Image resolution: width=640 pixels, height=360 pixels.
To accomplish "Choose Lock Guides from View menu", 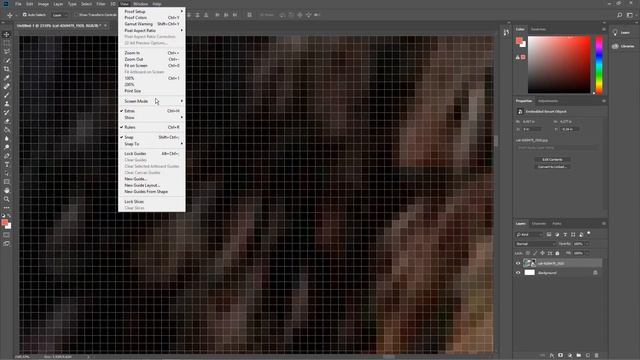I will (151, 154).
